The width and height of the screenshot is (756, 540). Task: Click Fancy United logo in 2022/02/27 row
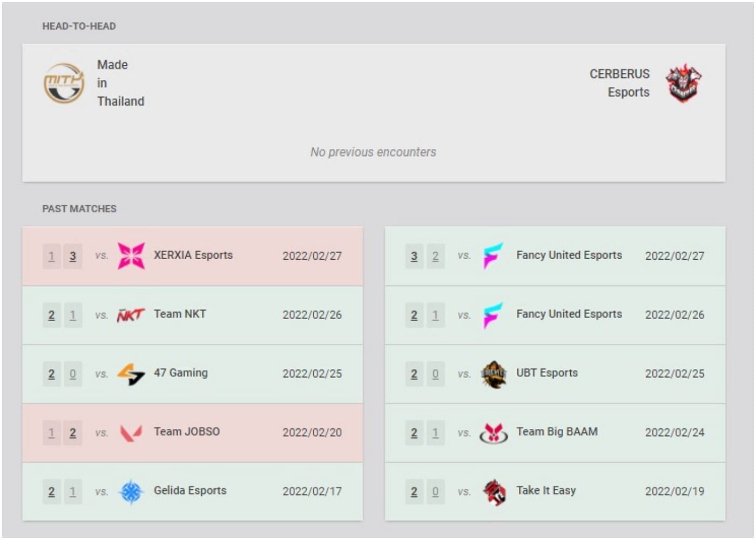pos(493,256)
